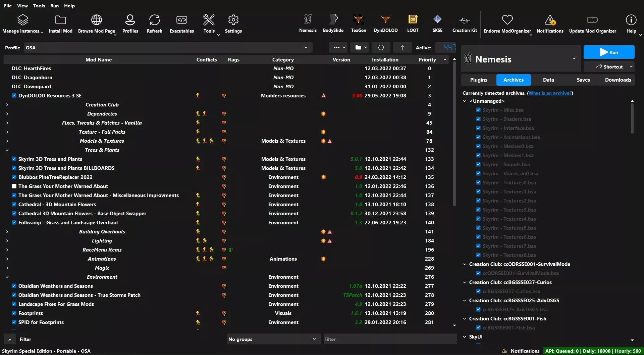The width and height of the screenshot is (644, 355).
Task: Click the Shortcut button
Action: pyautogui.click(x=609, y=67)
